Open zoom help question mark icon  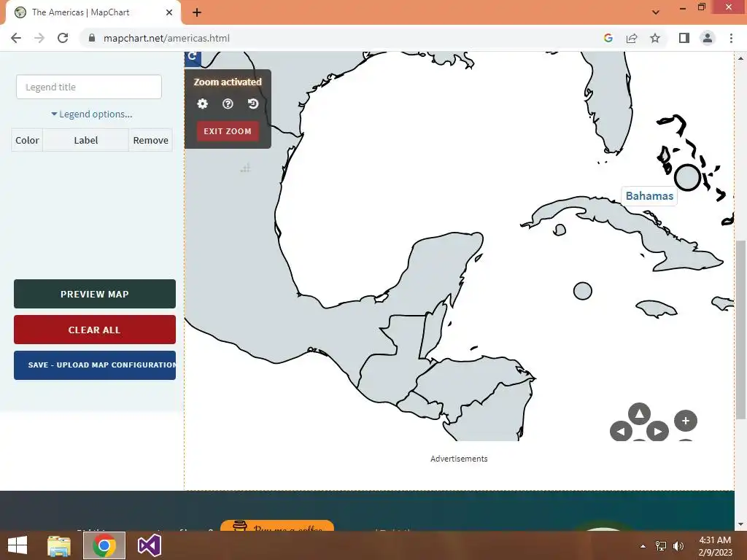click(x=228, y=104)
